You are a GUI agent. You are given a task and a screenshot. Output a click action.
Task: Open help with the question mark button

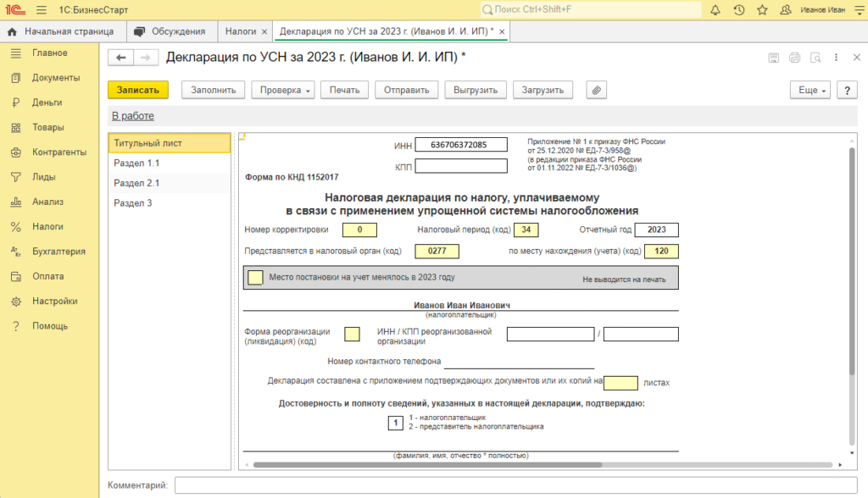[x=847, y=90]
